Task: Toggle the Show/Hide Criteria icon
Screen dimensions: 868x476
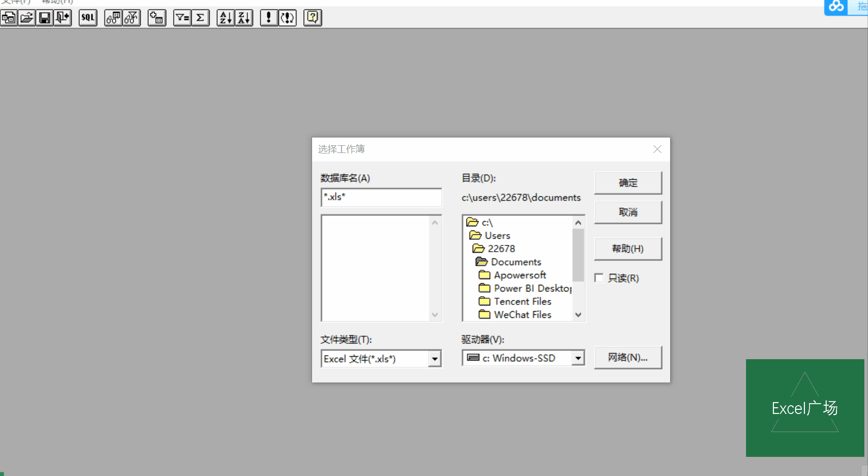Action: click(x=132, y=18)
